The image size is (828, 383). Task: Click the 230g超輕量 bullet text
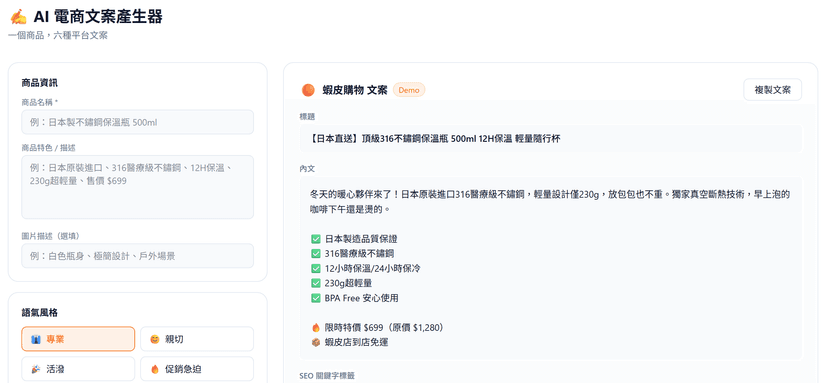coord(349,283)
